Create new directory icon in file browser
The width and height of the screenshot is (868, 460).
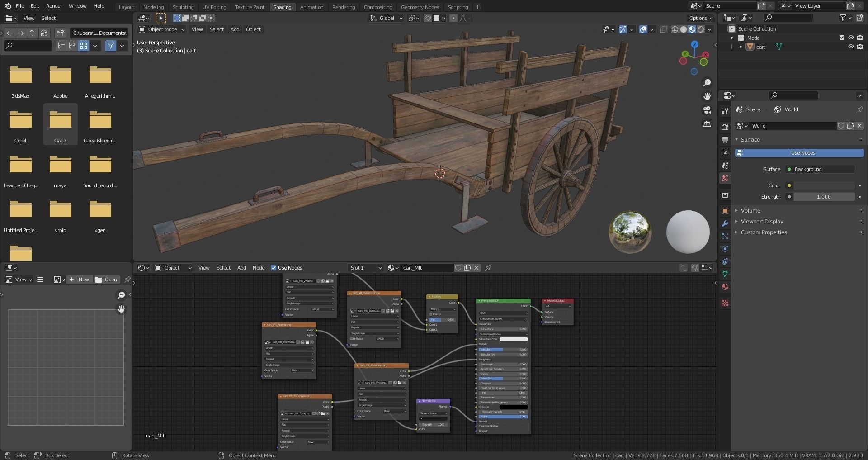61,33
